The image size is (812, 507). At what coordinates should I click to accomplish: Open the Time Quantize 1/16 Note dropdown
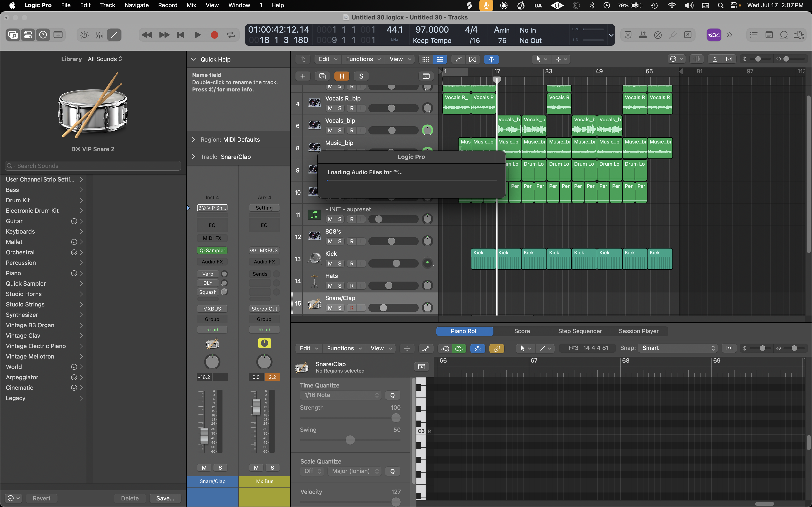[x=340, y=395]
